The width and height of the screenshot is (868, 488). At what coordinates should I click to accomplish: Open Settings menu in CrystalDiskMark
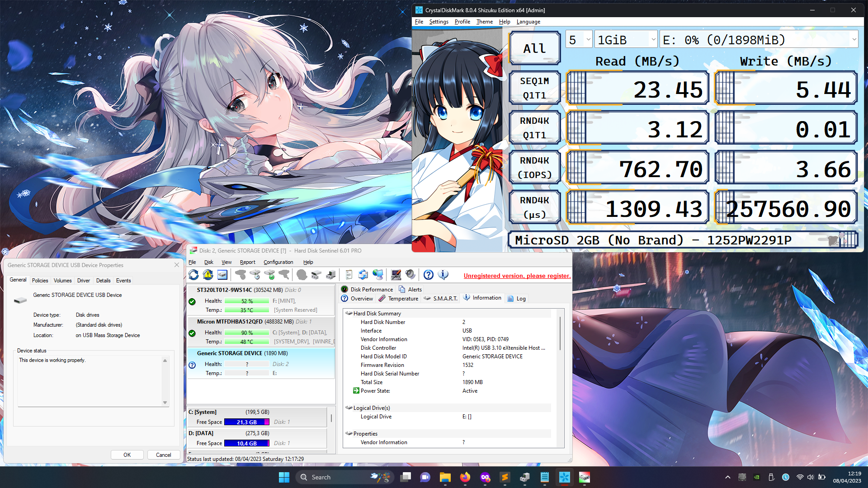[439, 22]
